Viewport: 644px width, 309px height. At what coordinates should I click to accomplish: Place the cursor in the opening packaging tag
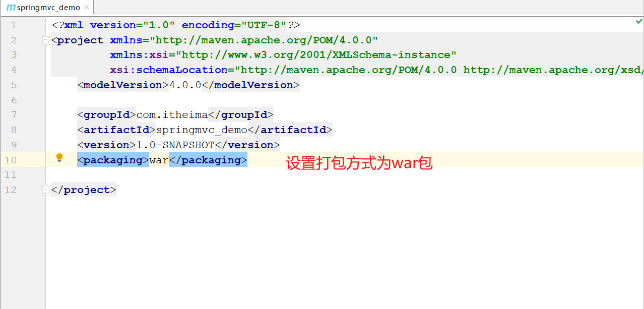113,160
